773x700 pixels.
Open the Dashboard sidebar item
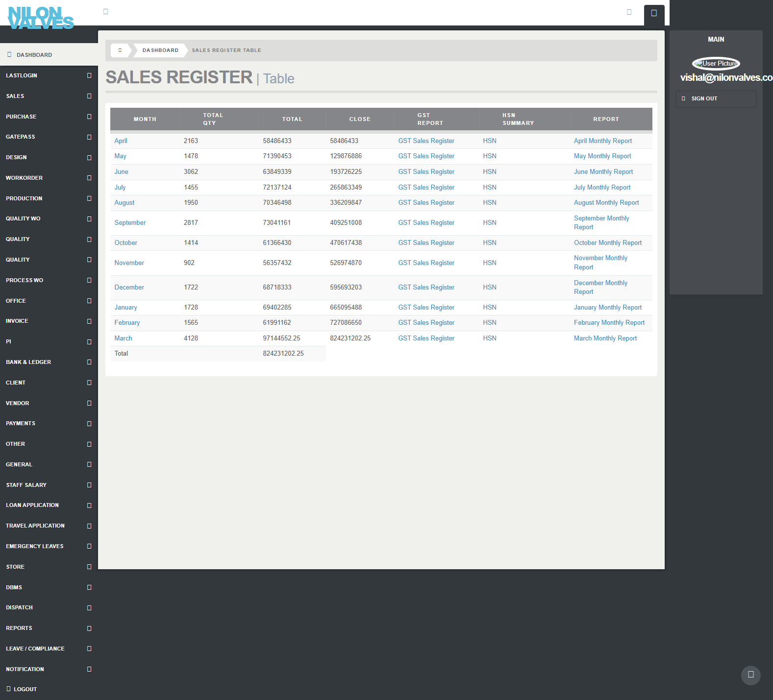pos(34,55)
